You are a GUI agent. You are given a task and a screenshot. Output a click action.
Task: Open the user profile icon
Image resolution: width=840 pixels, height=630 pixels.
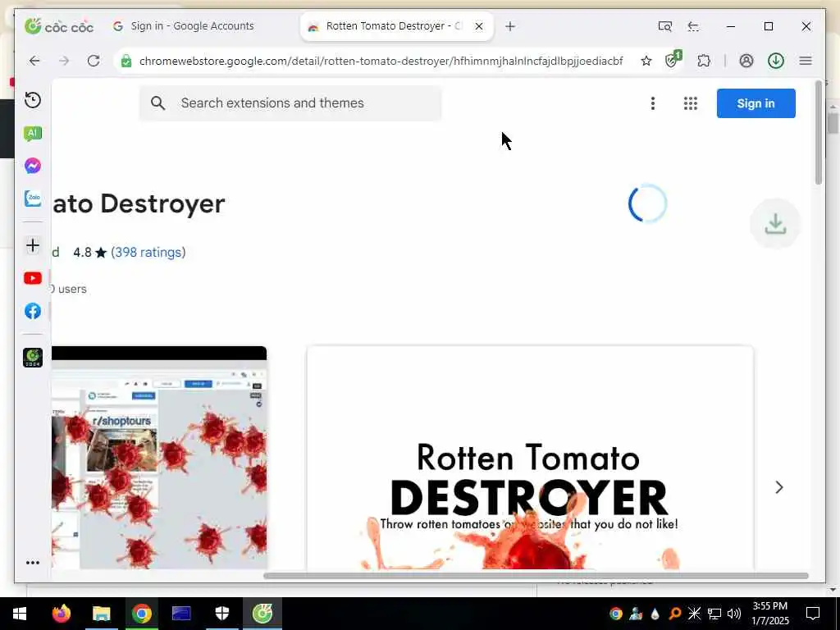tap(746, 61)
